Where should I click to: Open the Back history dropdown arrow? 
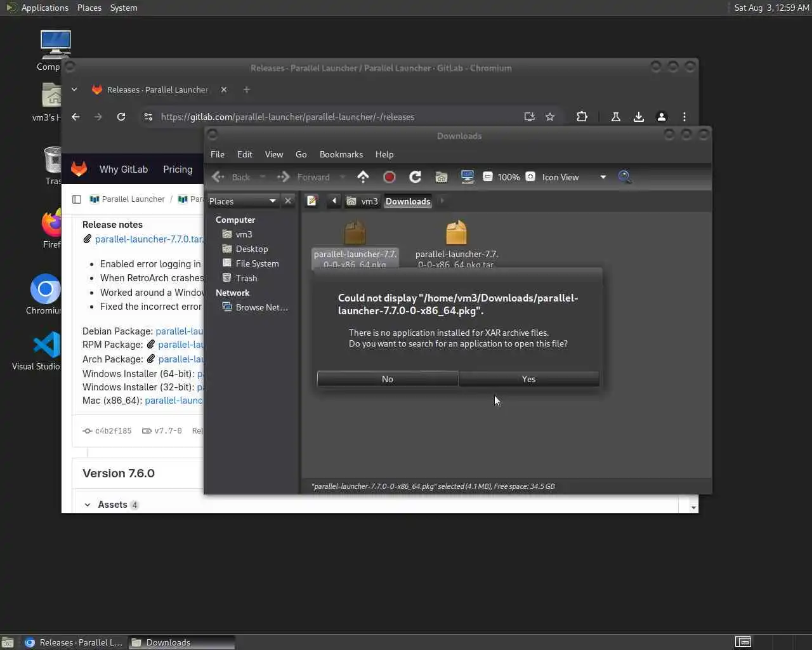click(x=263, y=177)
